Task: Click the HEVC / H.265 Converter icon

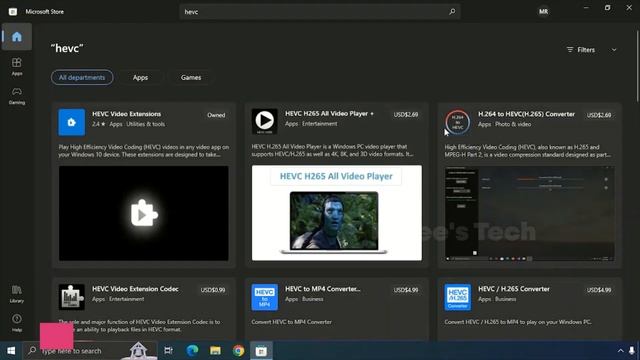Action: (x=458, y=297)
